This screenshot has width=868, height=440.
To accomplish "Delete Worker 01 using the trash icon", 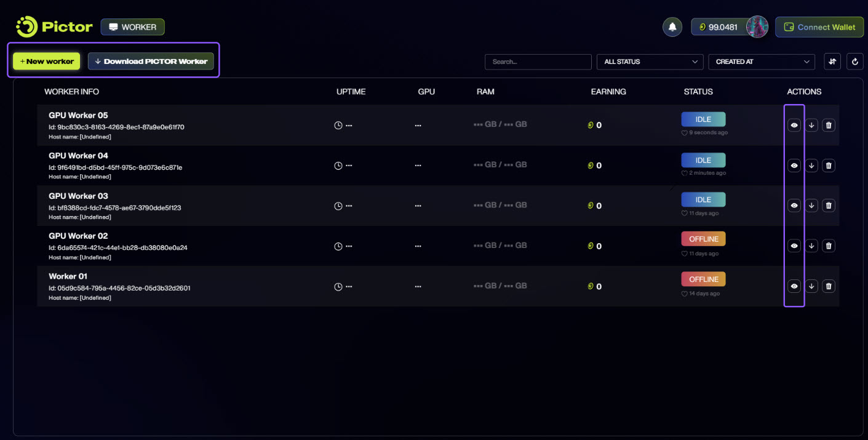I will pyautogui.click(x=829, y=286).
